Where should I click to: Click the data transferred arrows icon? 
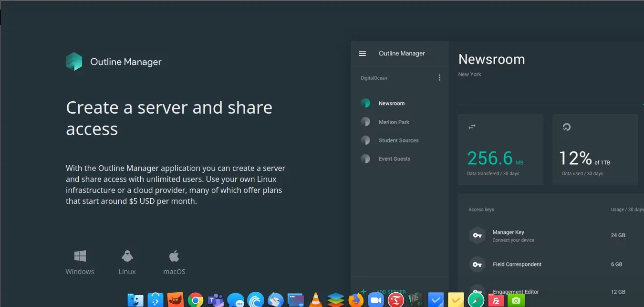pos(472,127)
